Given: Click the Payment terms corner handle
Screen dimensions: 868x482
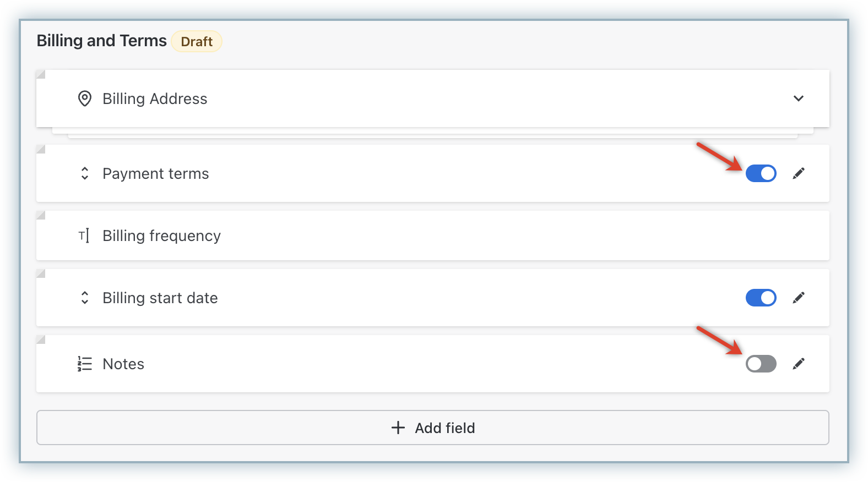Looking at the screenshot, I should point(40,149).
